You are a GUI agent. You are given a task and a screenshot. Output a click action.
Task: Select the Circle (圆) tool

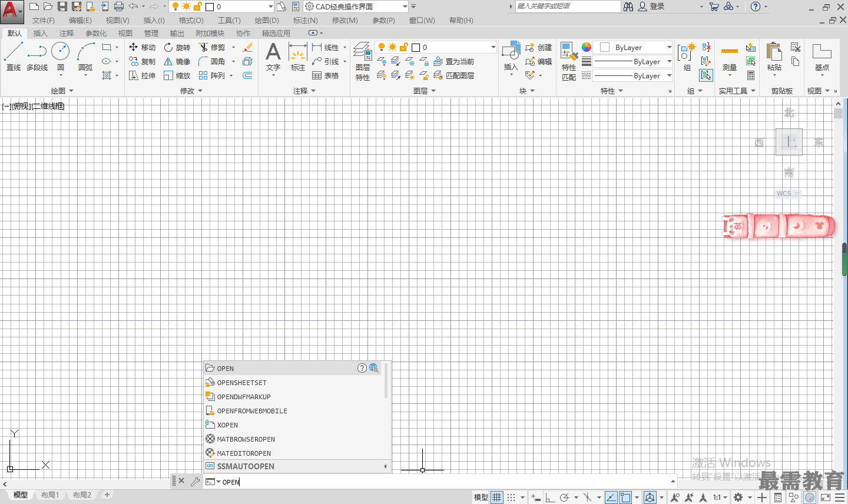[x=61, y=57]
